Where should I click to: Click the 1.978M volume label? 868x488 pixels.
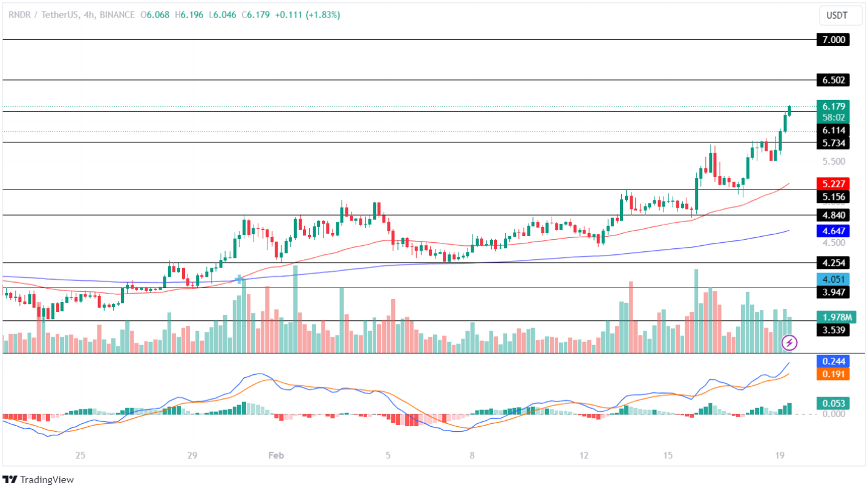[x=835, y=317]
